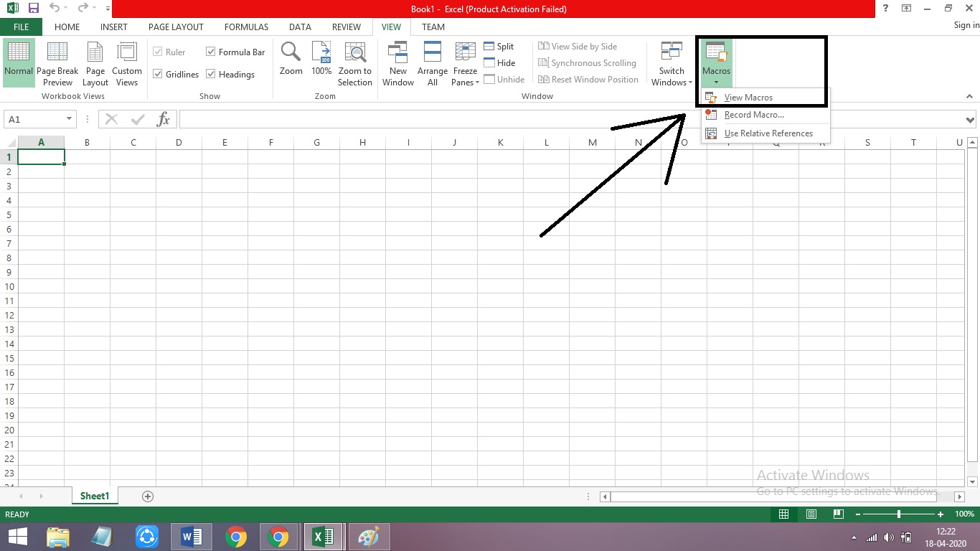Viewport: 980px width, 551px height.
Task: Hide the current window
Action: (500, 62)
